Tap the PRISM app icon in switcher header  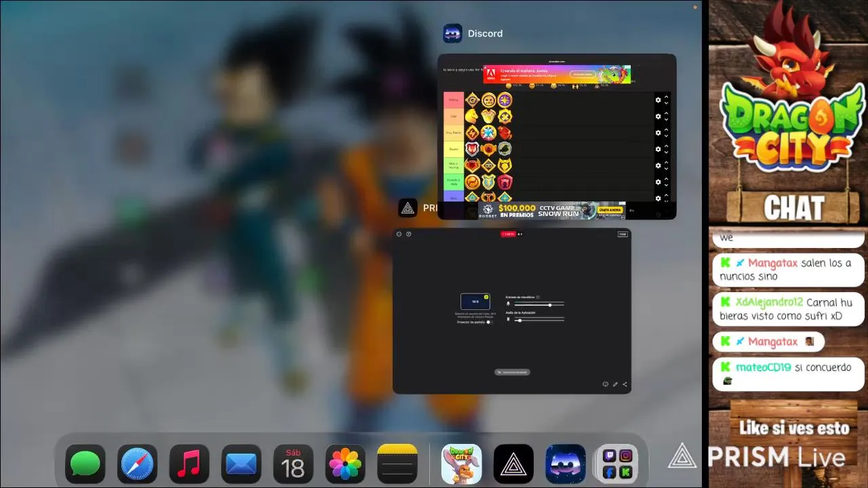tap(408, 208)
